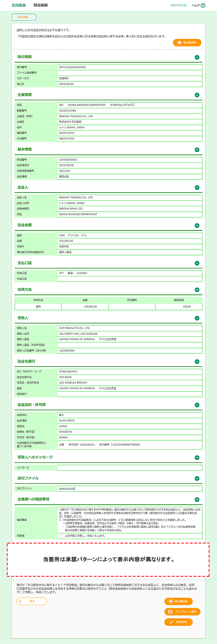Collapse the 企業情報 section with minus icon
The image size is (217, 644).
tap(197, 95)
